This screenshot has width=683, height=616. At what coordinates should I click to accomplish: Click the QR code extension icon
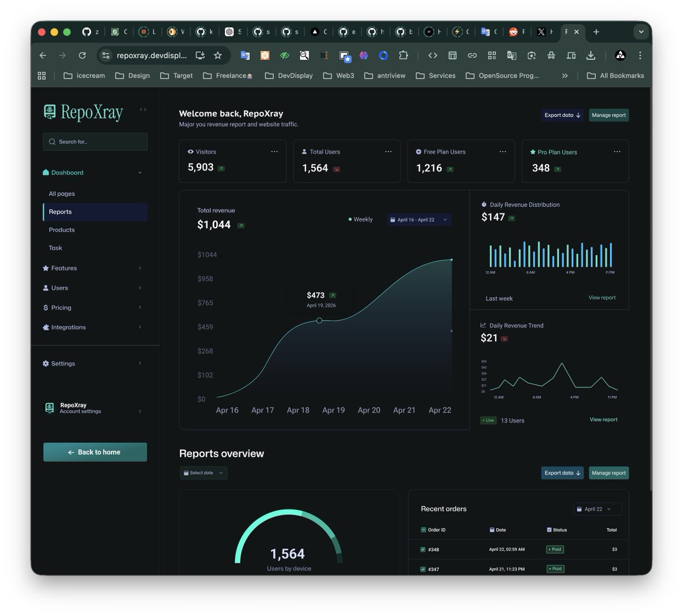[492, 55]
